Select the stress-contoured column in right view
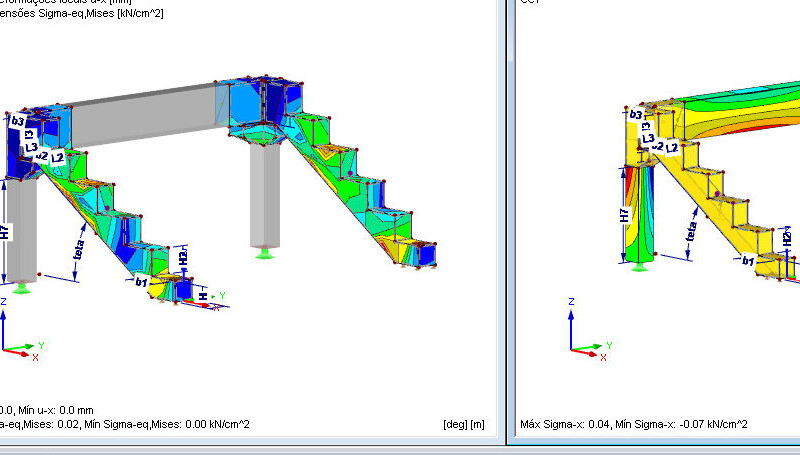This screenshot has height=455, width=800. [639, 213]
